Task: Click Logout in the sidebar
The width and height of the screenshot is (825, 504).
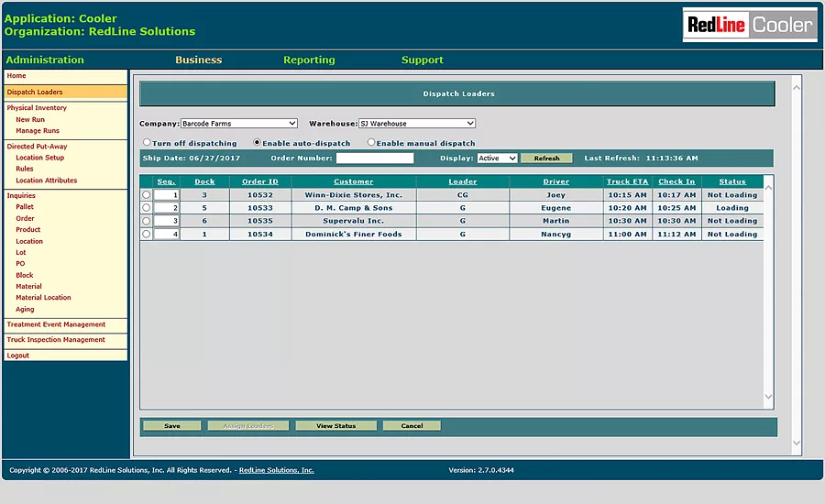Action: (x=18, y=356)
